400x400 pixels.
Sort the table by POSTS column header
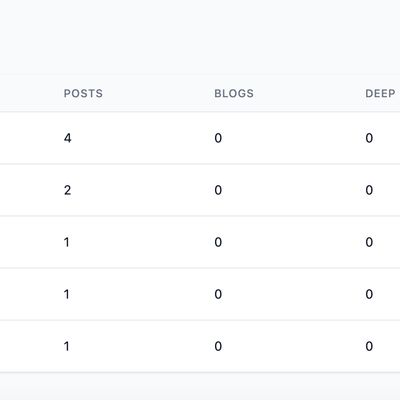83,93
